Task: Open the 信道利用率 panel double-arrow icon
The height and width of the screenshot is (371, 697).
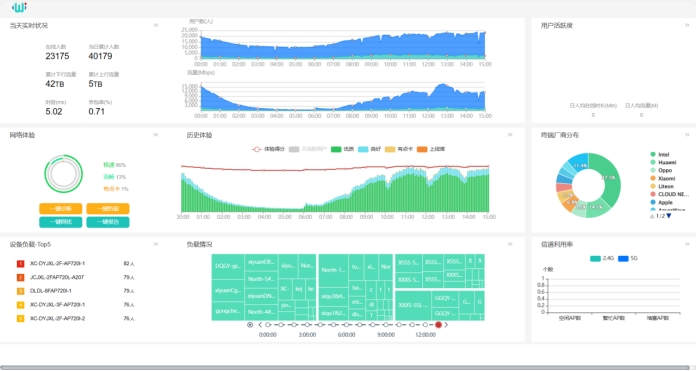Action: click(x=687, y=244)
